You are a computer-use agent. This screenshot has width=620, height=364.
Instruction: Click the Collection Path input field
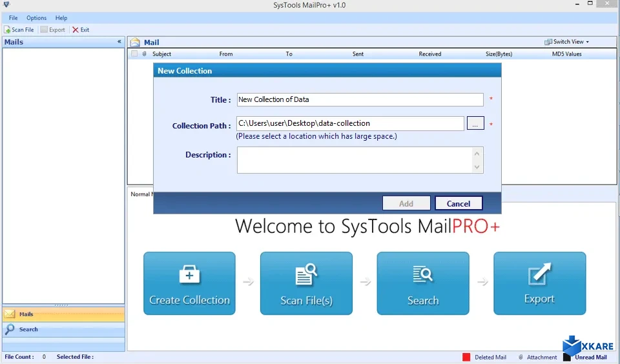350,123
